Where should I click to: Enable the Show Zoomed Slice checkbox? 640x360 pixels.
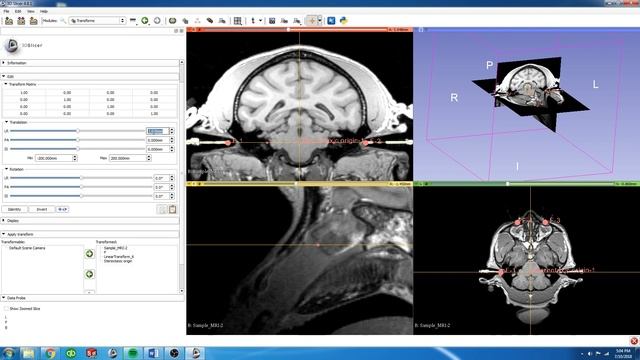point(6,309)
